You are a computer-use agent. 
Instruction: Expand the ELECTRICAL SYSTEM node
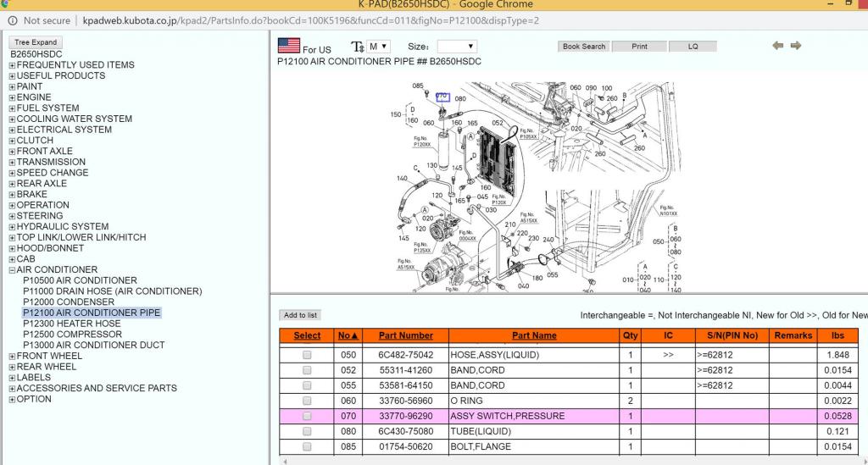pos(12,130)
